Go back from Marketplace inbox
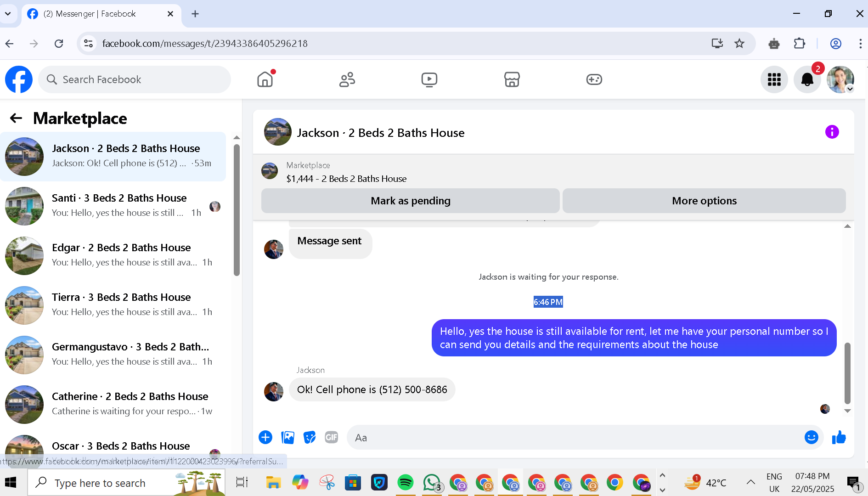Screen dimensions: 868x496 click(16, 118)
